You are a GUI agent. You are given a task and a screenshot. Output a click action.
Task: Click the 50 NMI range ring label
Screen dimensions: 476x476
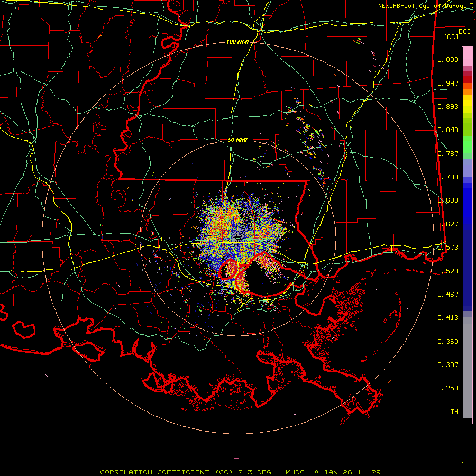[x=237, y=140]
